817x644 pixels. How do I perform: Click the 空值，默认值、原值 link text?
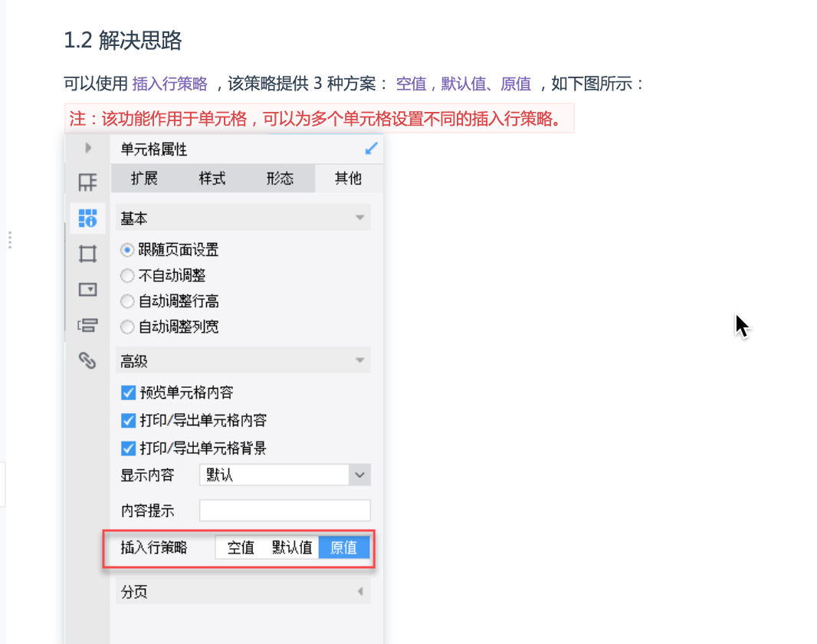(464, 84)
